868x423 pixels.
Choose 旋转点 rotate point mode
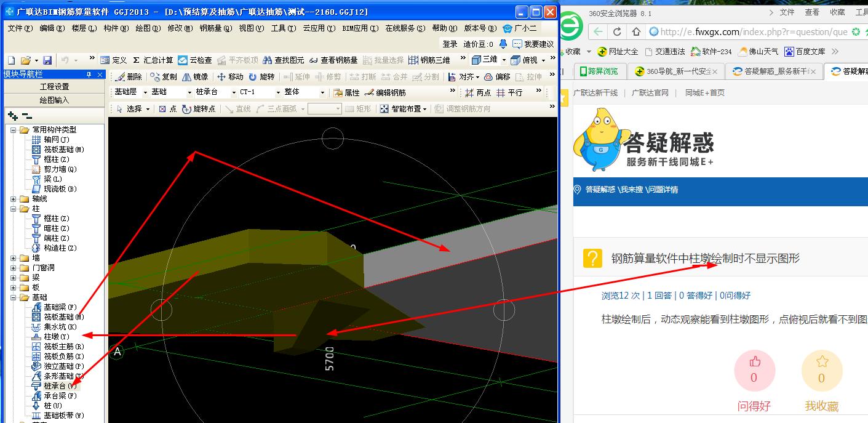199,109
